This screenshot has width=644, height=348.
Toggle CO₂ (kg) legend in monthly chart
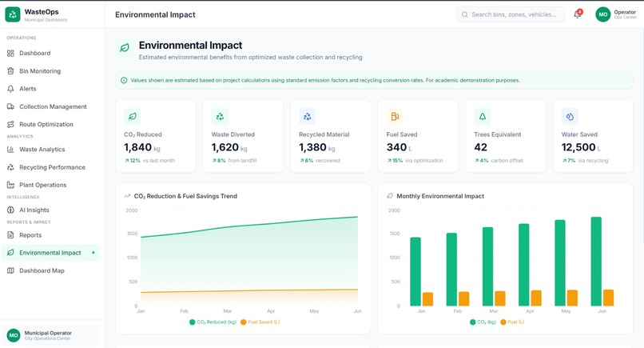(x=483, y=322)
